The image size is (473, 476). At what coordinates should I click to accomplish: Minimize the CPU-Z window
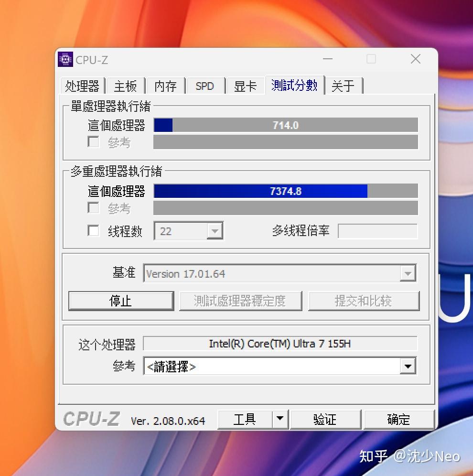pyautogui.click(x=328, y=59)
